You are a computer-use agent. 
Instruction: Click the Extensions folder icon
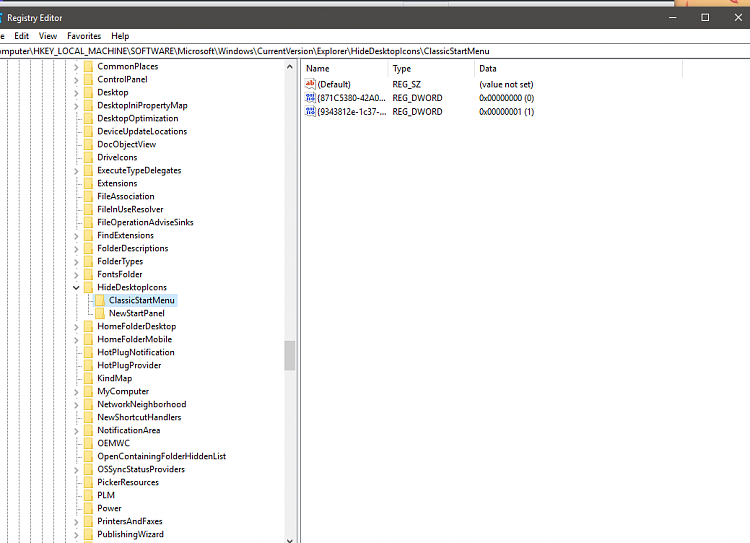[x=88, y=183]
